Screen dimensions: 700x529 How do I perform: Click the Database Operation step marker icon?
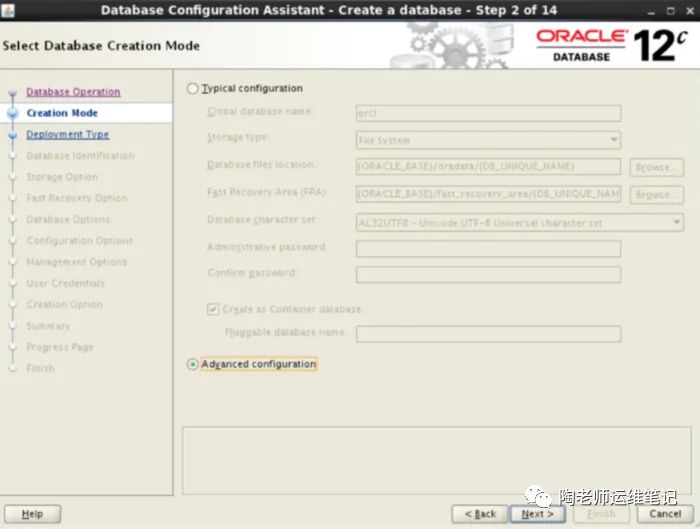tap(12, 92)
